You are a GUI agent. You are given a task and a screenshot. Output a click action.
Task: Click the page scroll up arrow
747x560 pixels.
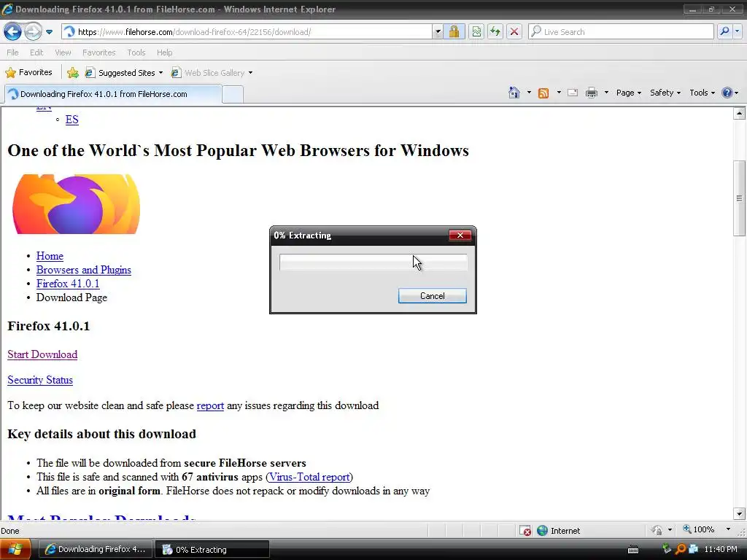click(739, 113)
